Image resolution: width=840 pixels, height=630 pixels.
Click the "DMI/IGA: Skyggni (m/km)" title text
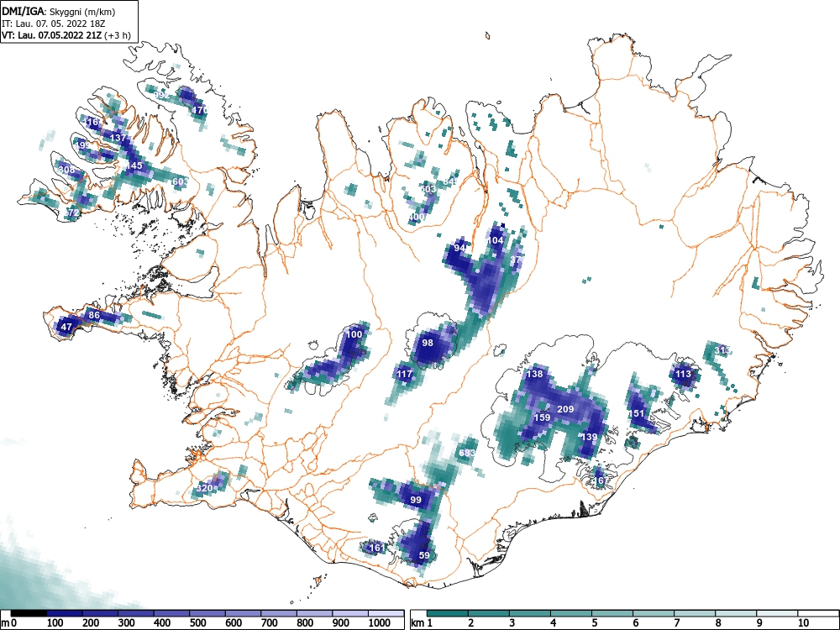[59, 11]
